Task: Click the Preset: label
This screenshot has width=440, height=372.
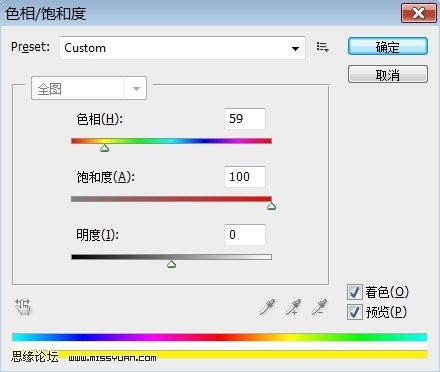Action: (30, 47)
